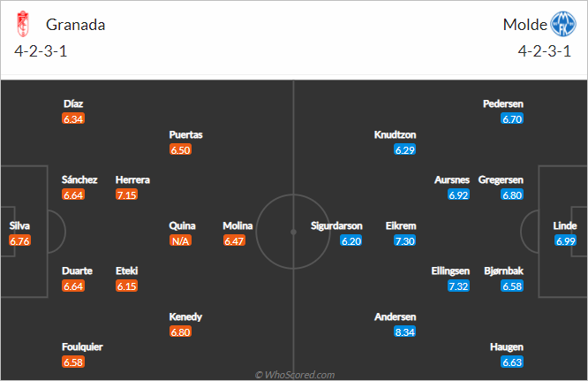Click Haugen's 6.63 rating badge
Viewport: 588px width, 381px height.
[512, 362]
